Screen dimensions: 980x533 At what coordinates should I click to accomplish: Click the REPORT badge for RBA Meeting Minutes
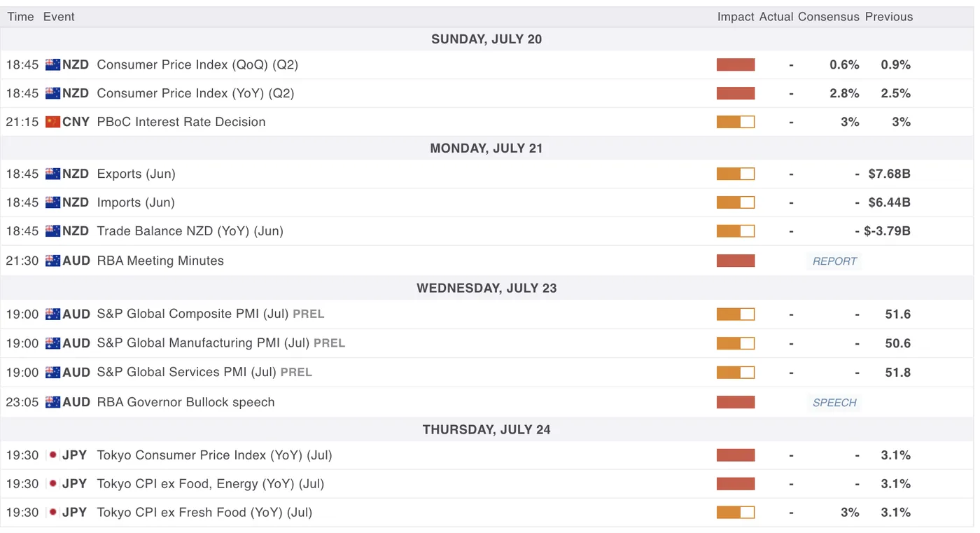pyautogui.click(x=834, y=261)
